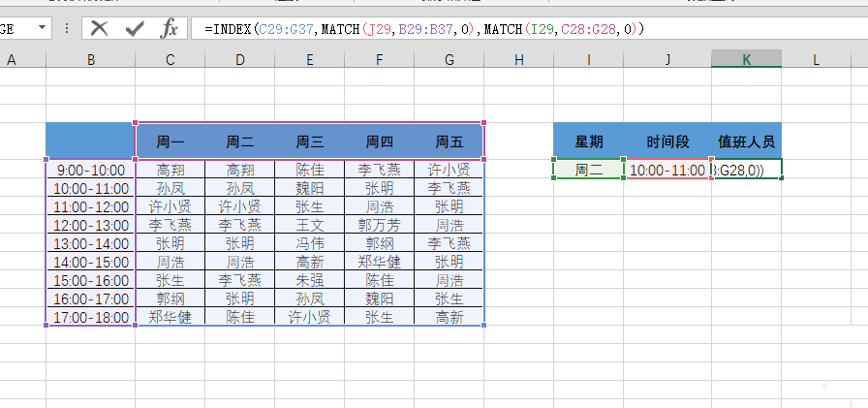
Task: Click 张生 in the 11:00-12:00 row
Action: point(309,206)
